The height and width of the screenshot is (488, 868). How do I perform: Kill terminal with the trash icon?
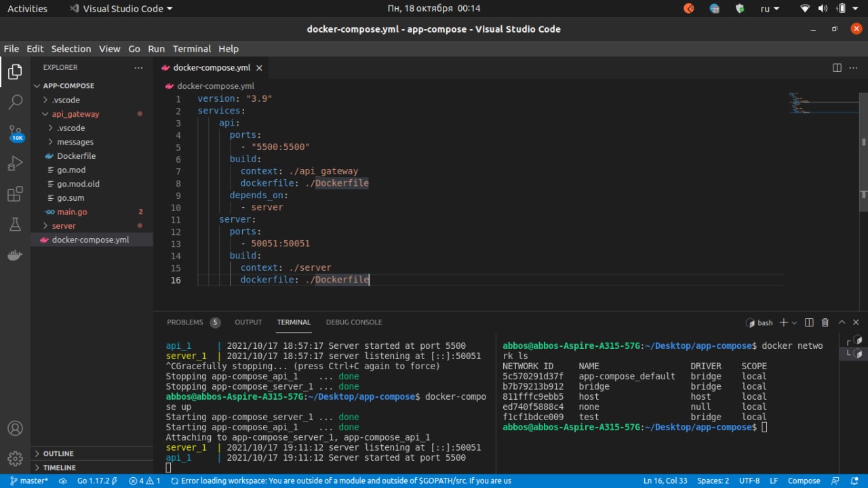click(825, 322)
